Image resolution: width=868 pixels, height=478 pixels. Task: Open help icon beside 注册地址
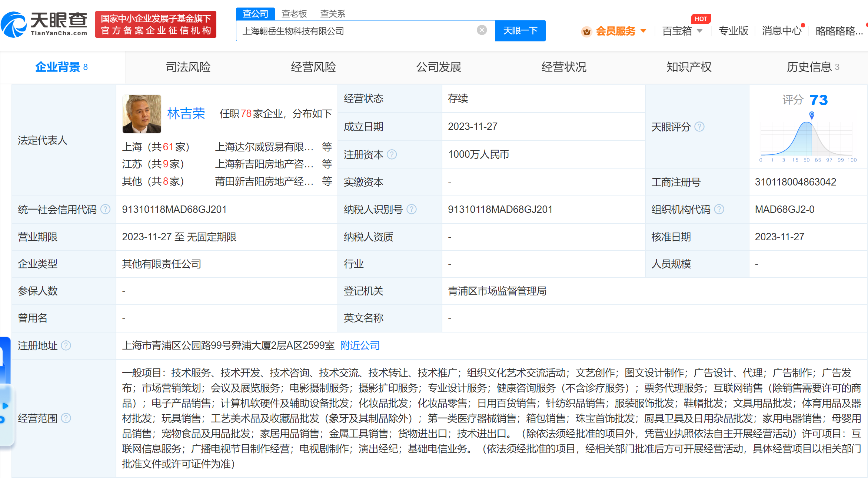coord(66,345)
